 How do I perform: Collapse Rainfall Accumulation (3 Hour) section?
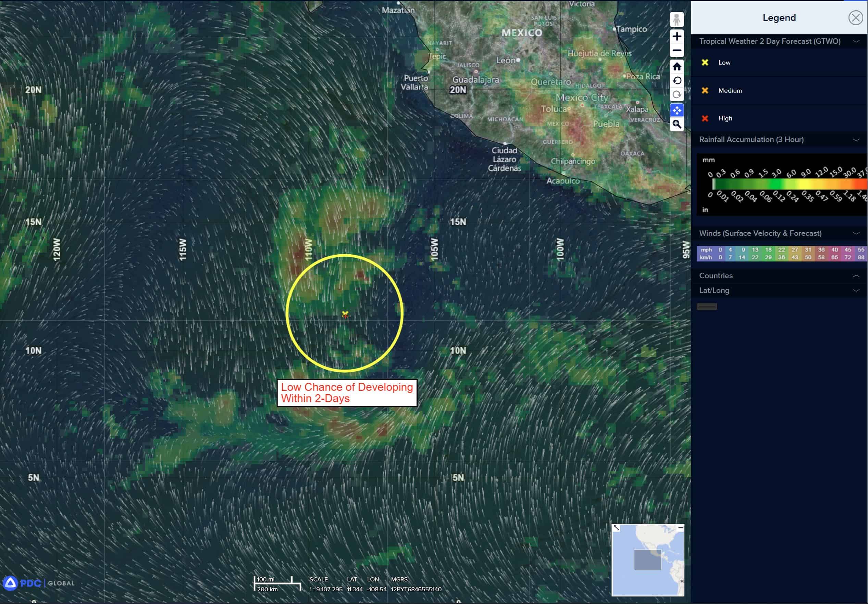tap(856, 140)
